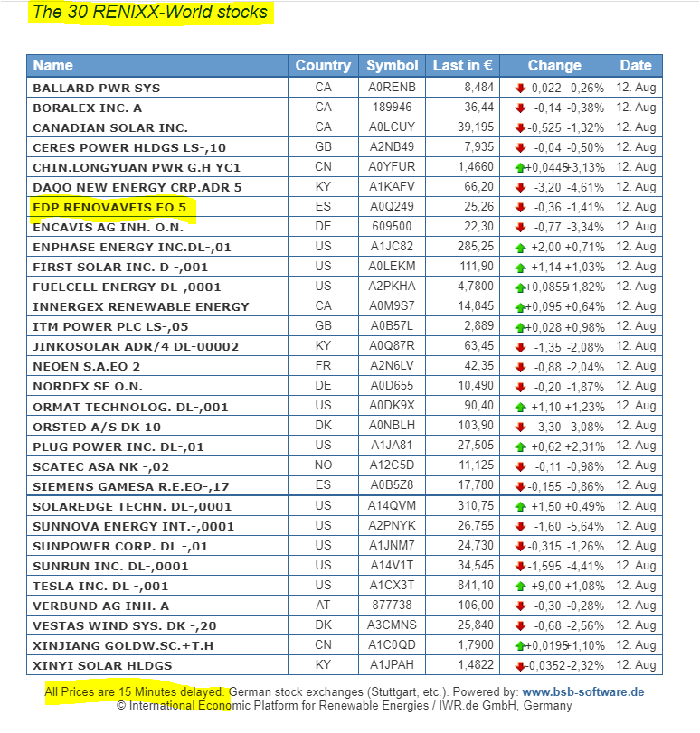Screen dimensions: 700x733
Task: Click the red down arrow in Nordex row
Action: (520, 387)
